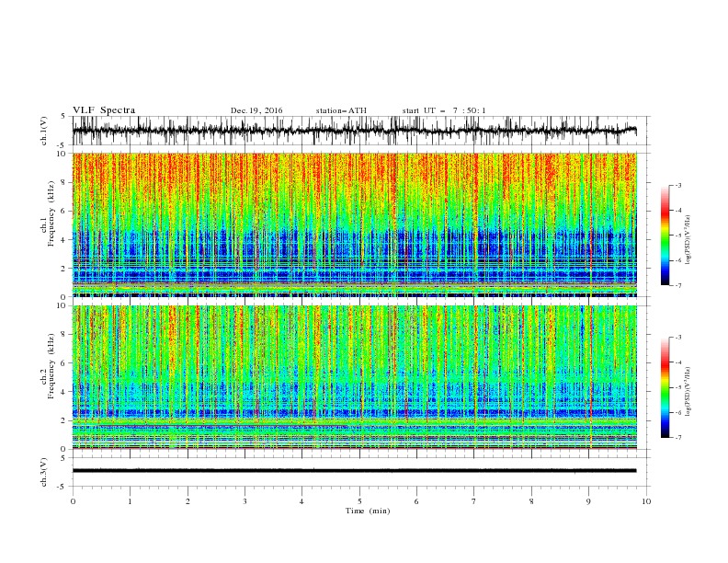Click the upper colorbar 'log(PSD)(V²/Hz)' label

[x=688, y=240]
